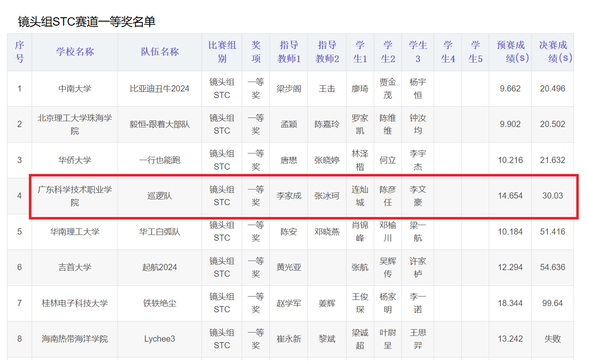The width and height of the screenshot is (589, 364).
Task: Click teacher name 孟颖
Action: coord(289,124)
